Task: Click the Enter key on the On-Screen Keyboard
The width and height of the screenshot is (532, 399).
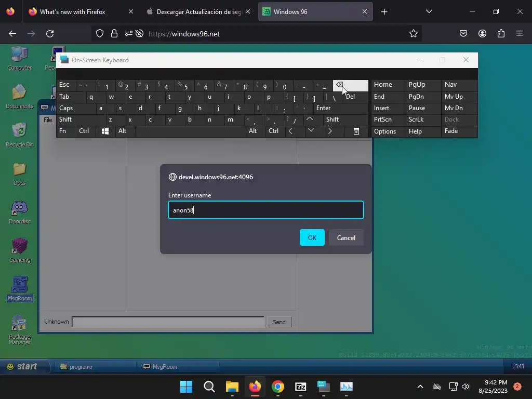Action: pos(341,108)
